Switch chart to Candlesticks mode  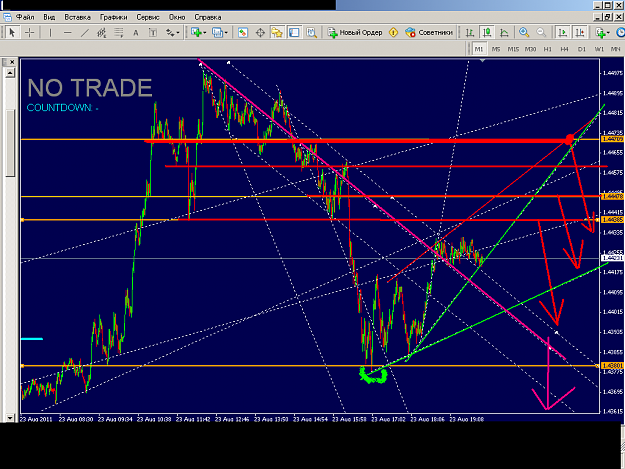(487, 33)
